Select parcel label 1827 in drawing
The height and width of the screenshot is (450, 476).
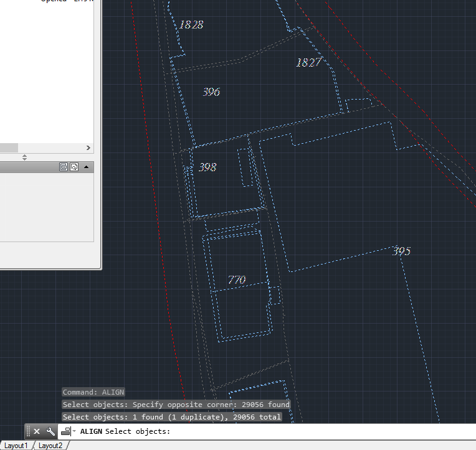308,62
